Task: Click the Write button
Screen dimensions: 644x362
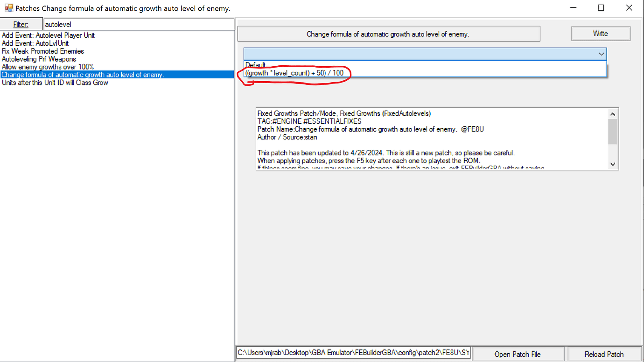Action: (600, 34)
